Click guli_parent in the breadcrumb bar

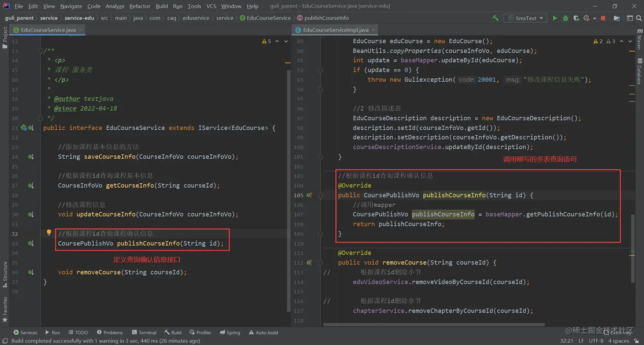point(20,18)
